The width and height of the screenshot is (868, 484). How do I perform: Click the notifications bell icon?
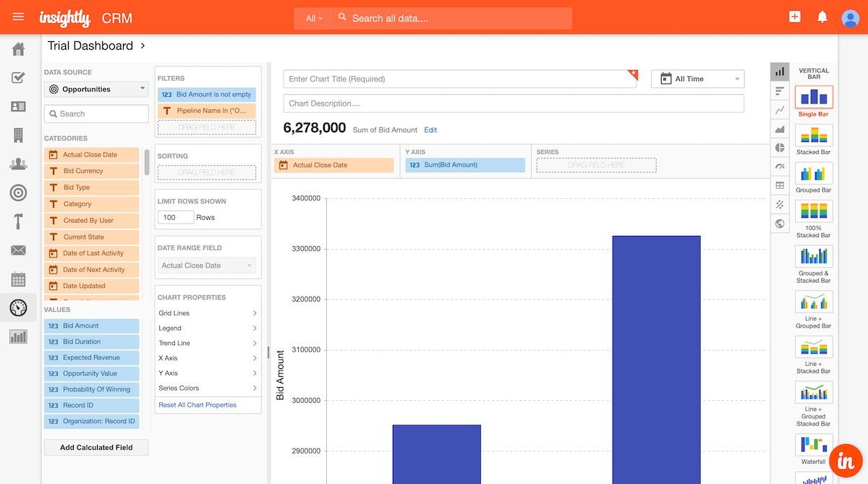pyautogui.click(x=822, y=17)
